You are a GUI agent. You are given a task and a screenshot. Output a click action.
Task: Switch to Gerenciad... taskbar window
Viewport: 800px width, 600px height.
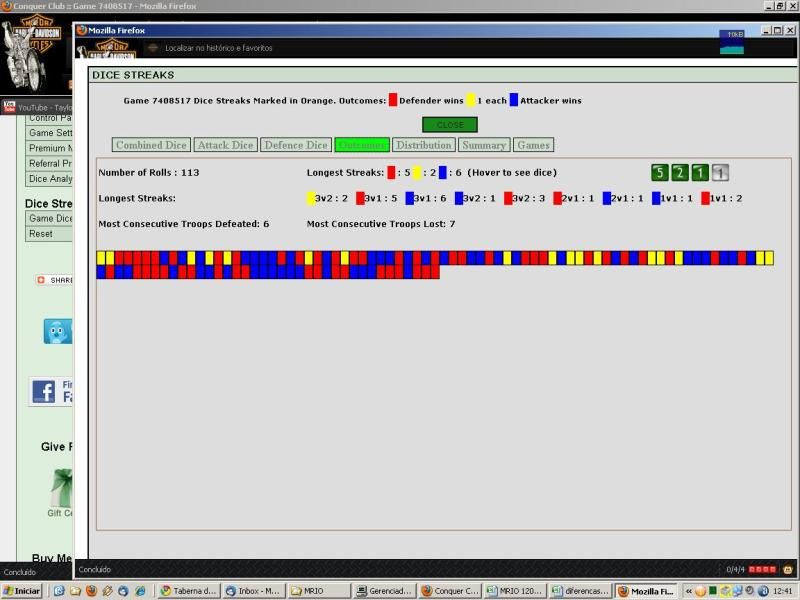[x=385, y=591]
